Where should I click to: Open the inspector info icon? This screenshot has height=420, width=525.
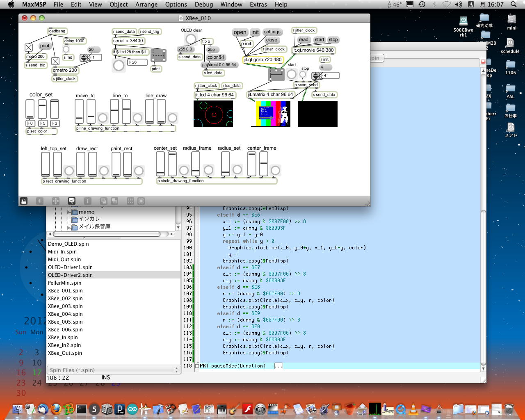pyautogui.click(x=87, y=201)
